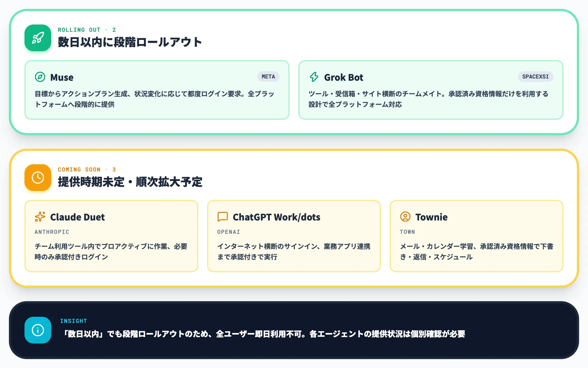Select the Grok Bot card title
The image size is (588, 368).
tap(344, 77)
